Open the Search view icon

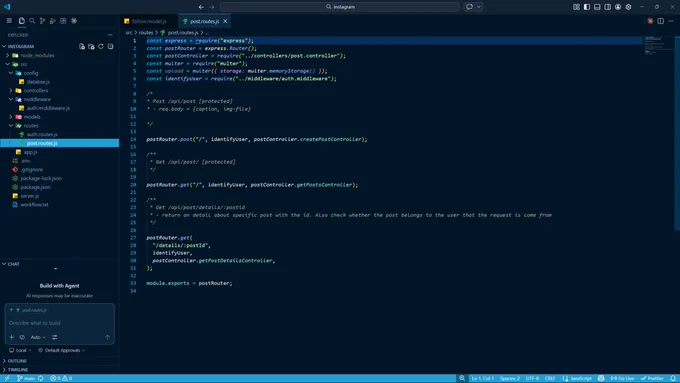pos(32,21)
